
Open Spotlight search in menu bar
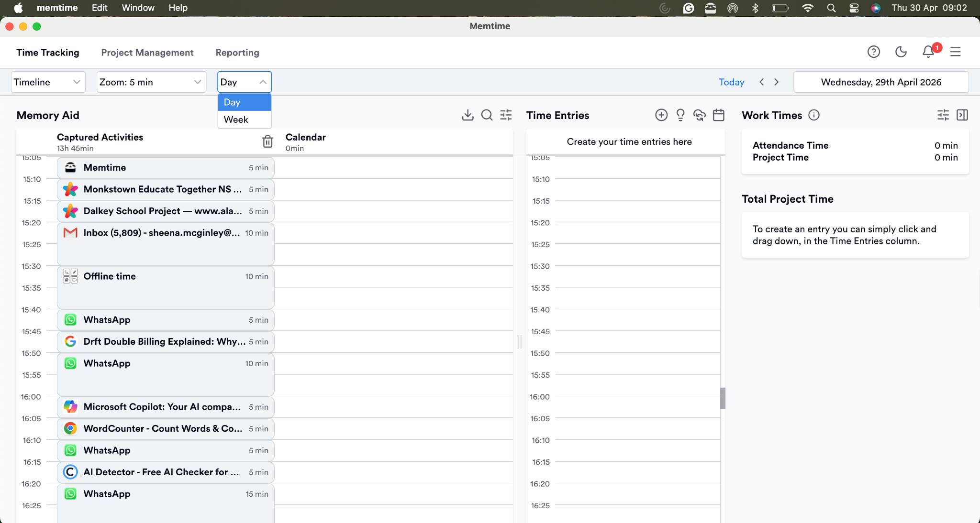coord(831,8)
